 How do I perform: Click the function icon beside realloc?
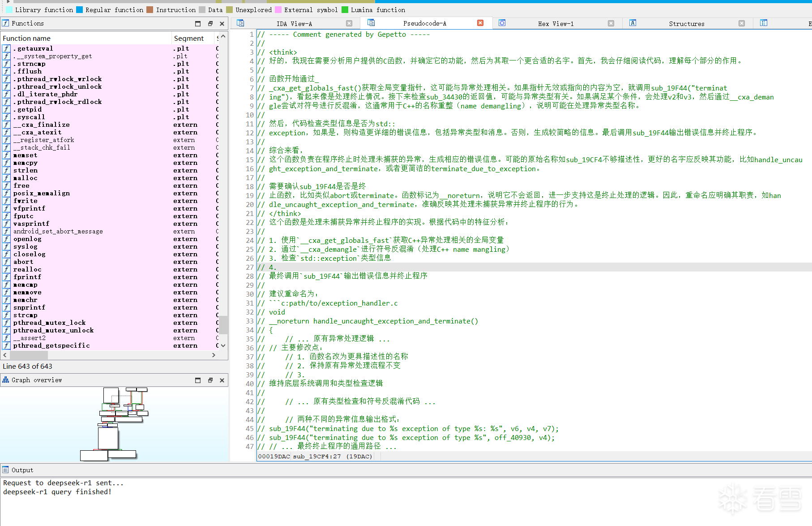click(x=6, y=269)
